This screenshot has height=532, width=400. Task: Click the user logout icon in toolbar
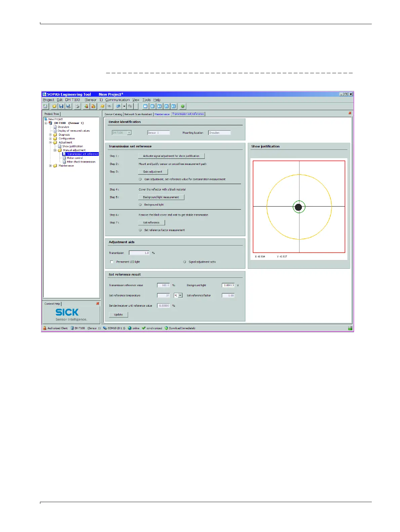[93, 106]
